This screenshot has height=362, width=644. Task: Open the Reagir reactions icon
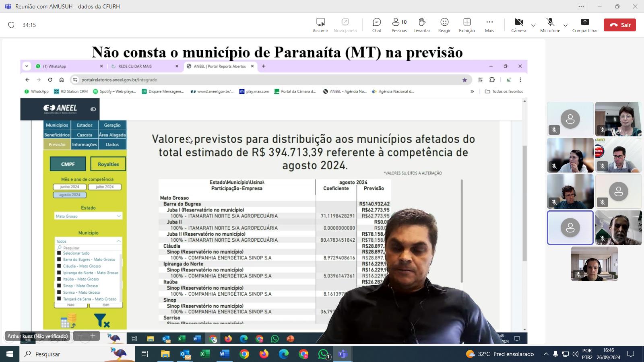tap(444, 22)
